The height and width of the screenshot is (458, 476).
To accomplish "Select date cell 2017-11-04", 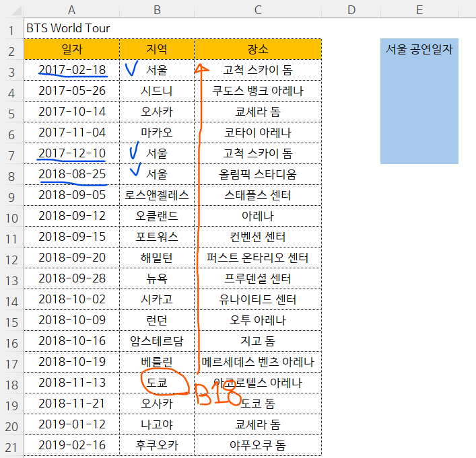I will [x=71, y=132].
